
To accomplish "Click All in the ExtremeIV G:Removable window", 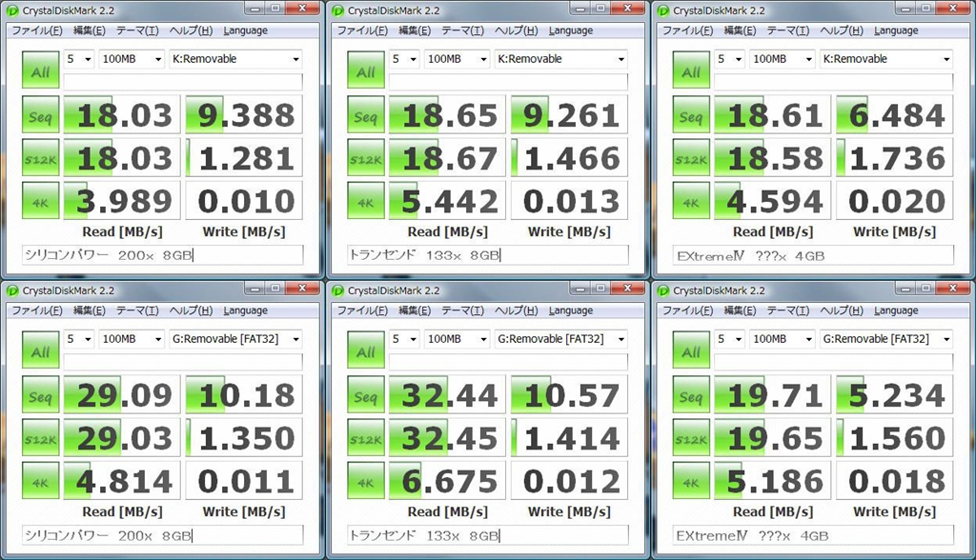I will (691, 350).
